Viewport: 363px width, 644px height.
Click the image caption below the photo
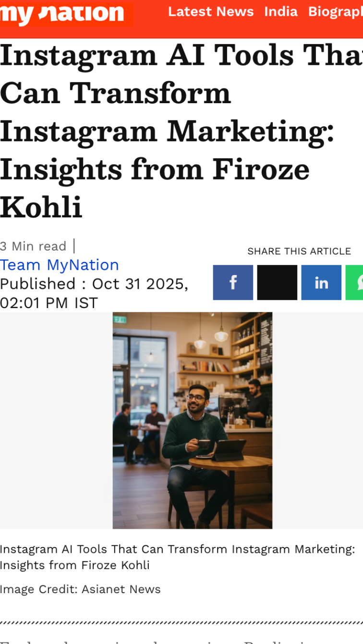coord(177,557)
